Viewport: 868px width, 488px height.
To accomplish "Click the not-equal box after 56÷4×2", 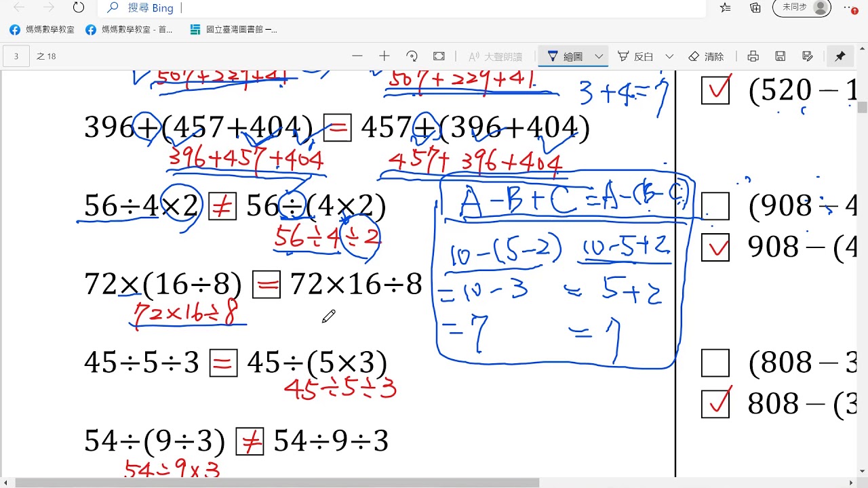I will [x=222, y=206].
